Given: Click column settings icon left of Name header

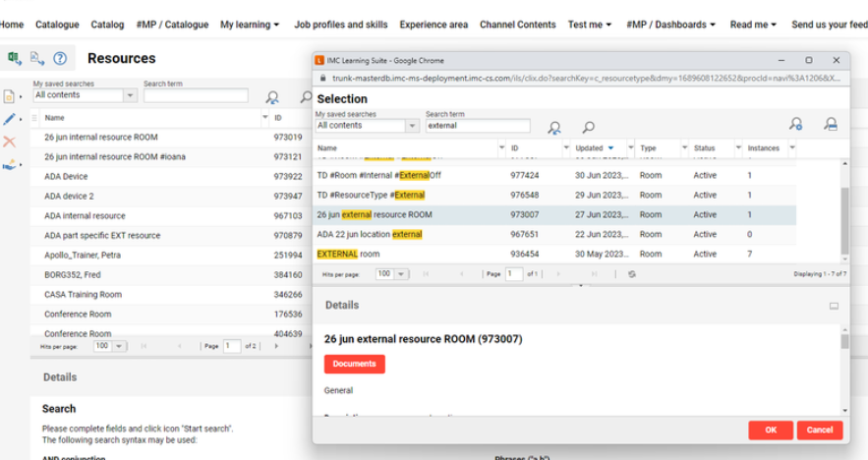Looking at the screenshot, I should [x=34, y=118].
